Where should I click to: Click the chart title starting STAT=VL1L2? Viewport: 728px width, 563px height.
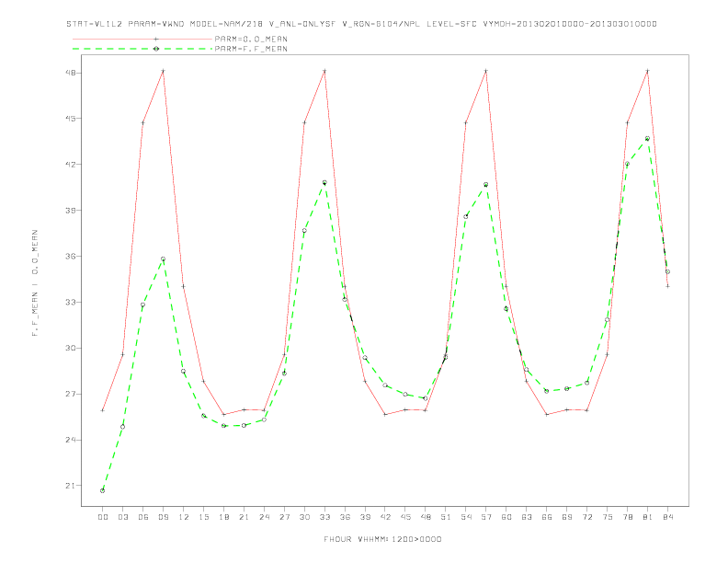click(x=361, y=24)
